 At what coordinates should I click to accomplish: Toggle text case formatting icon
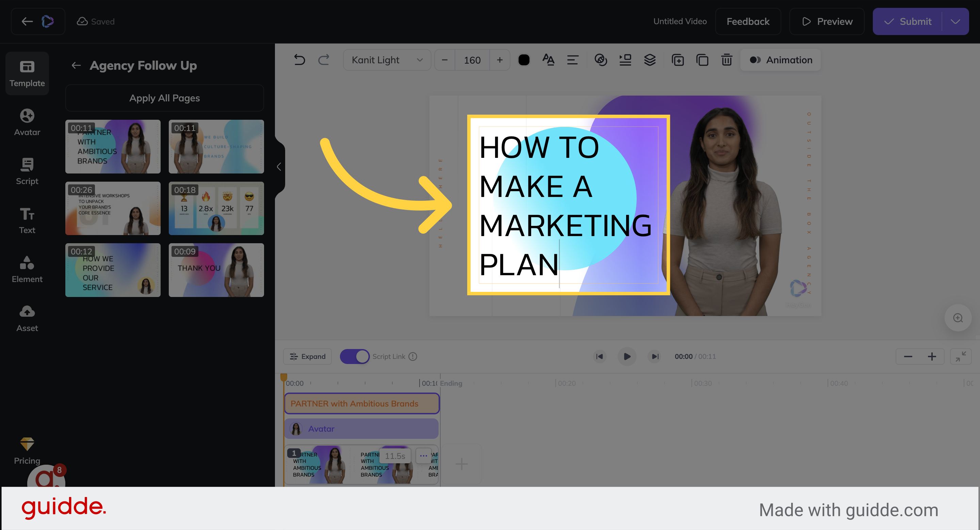pos(548,60)
